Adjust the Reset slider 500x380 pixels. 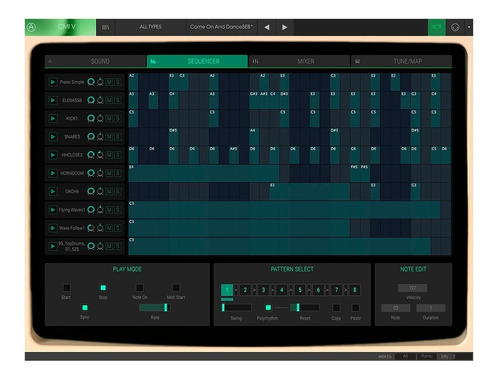(305, 307)
